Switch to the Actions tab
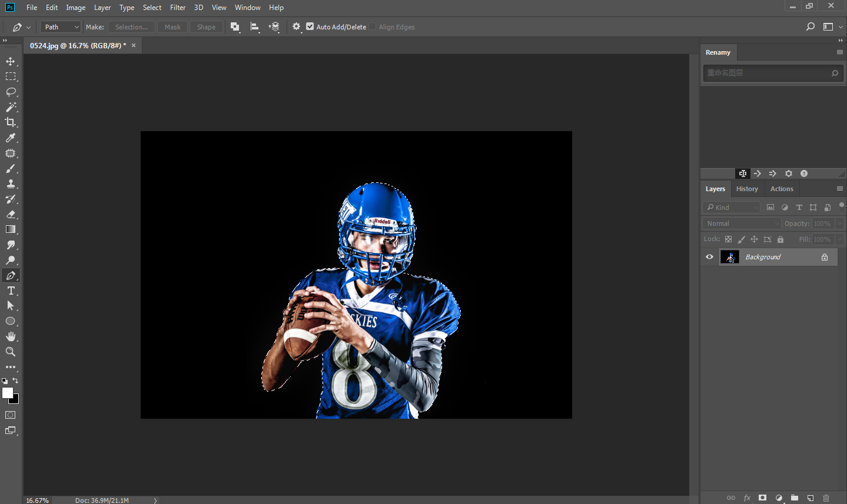The image size is (847, 504). tap(782, 189)
